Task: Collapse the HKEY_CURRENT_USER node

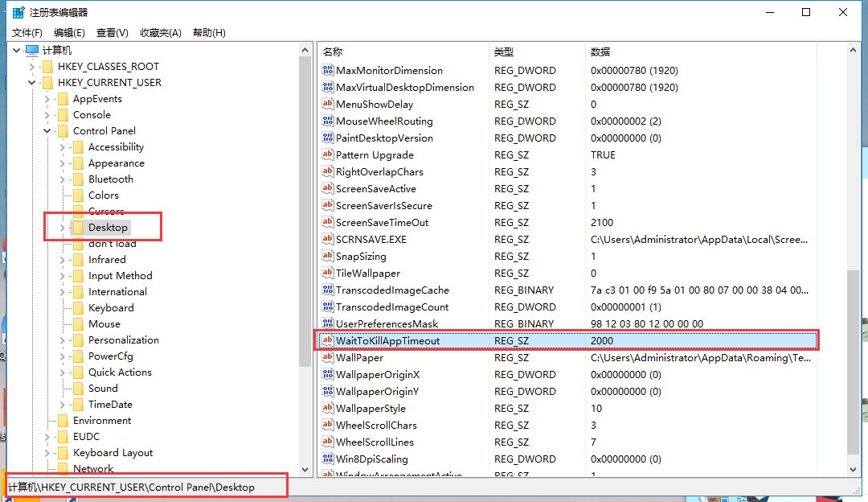Action: tap(32, 83)
